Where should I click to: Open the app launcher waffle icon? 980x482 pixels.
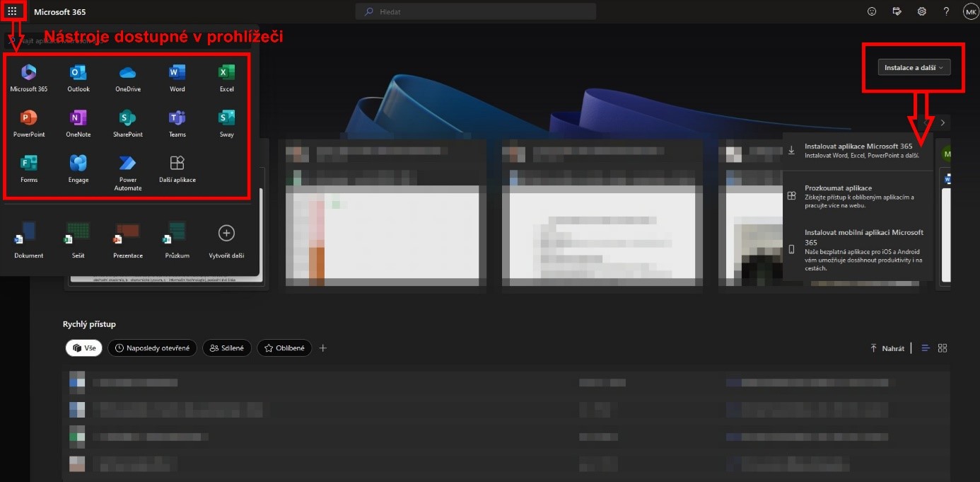(x=12, y=11)
